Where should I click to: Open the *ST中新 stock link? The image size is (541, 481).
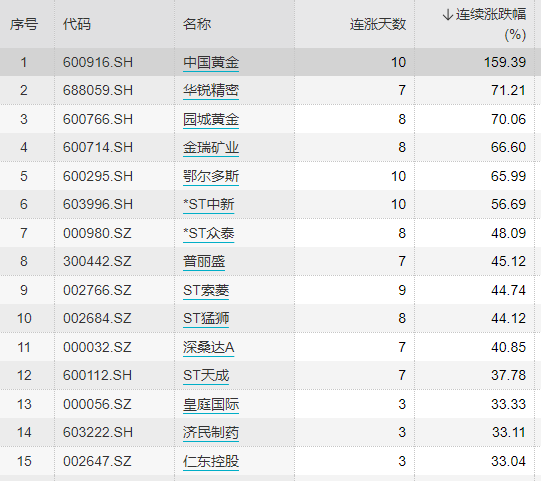(208, 204)
